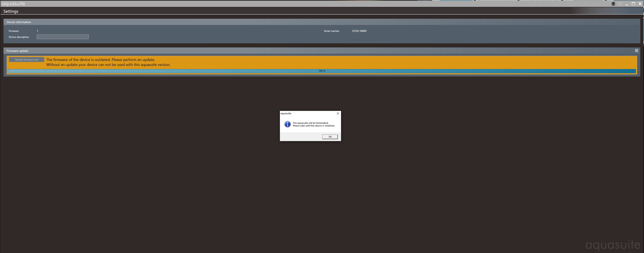The image size is (644, 253).
Task: Minimize the aquasuite window
Action: tap(627, 4)
